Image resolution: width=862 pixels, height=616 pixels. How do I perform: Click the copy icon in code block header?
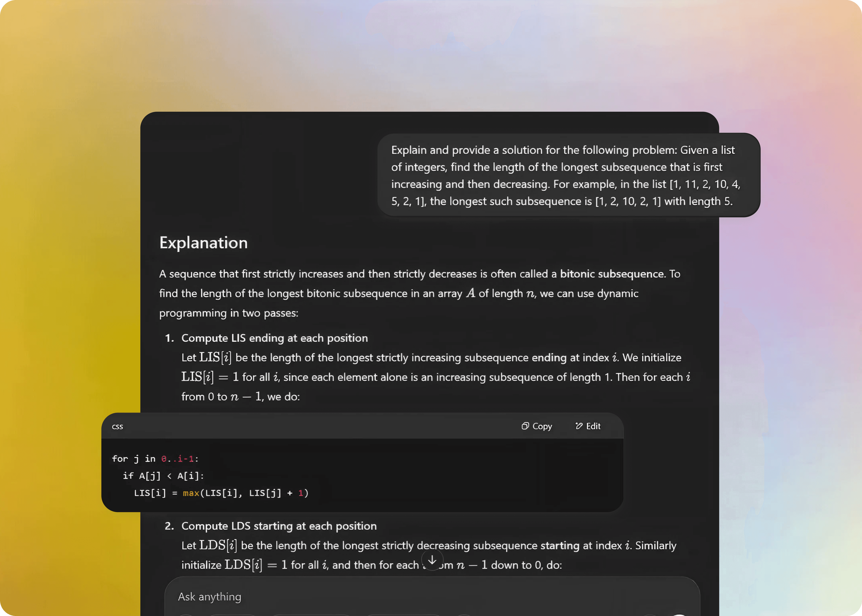525,426
